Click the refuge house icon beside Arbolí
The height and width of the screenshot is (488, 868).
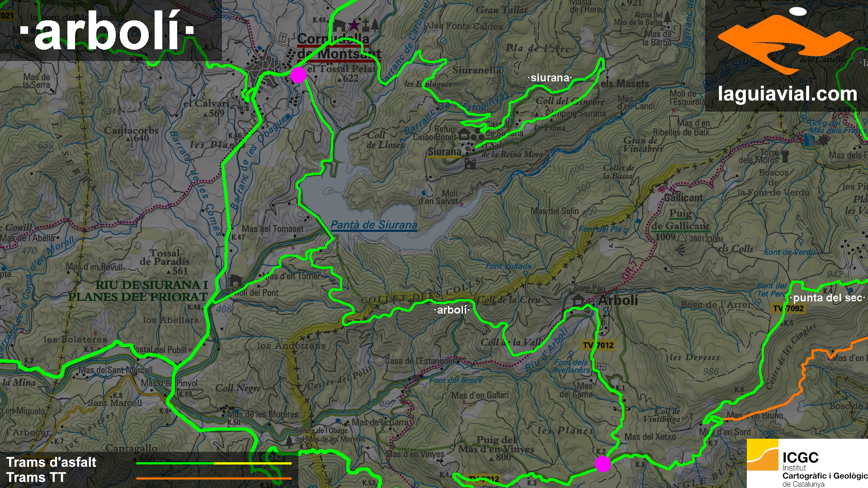[x=578, y=300]
